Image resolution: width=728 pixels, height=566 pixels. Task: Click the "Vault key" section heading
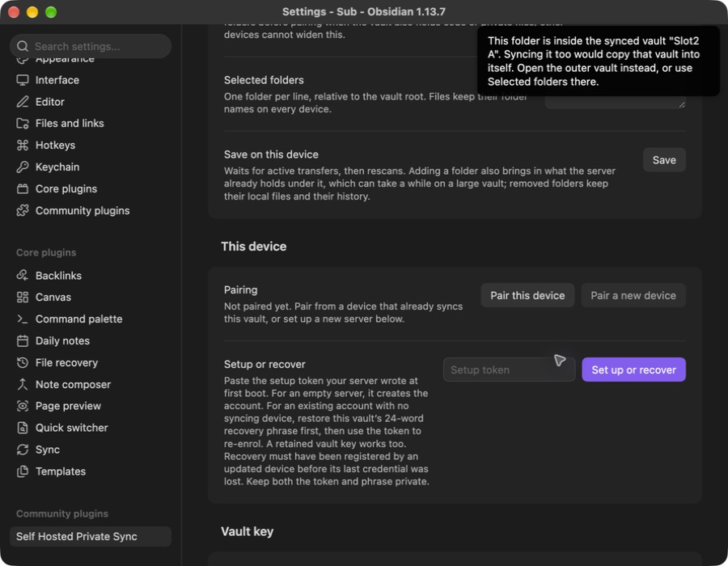[x=248, y=532]
